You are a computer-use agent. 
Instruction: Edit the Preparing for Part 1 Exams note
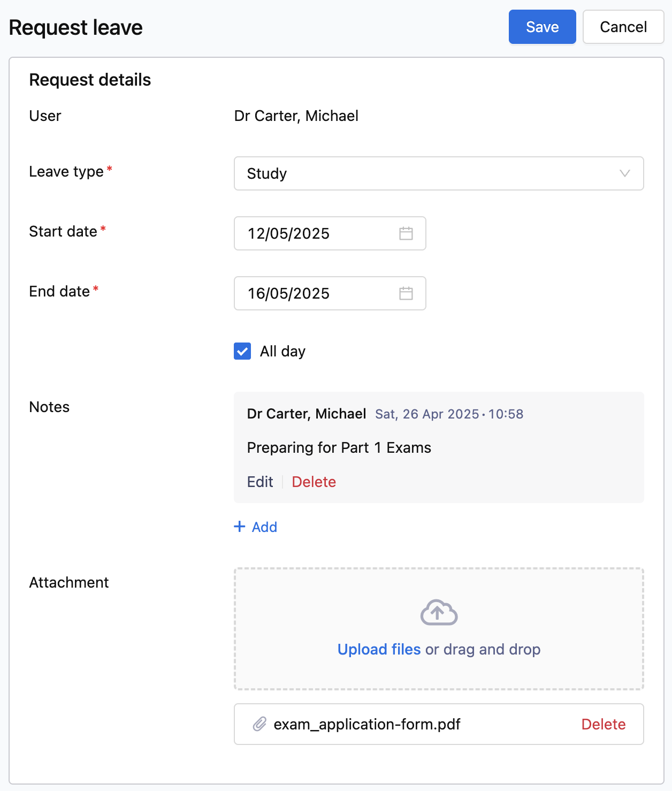click(260, 482)
